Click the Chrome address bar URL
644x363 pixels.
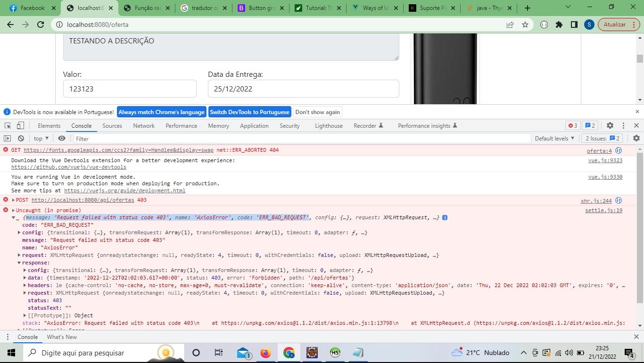(98, 25)
